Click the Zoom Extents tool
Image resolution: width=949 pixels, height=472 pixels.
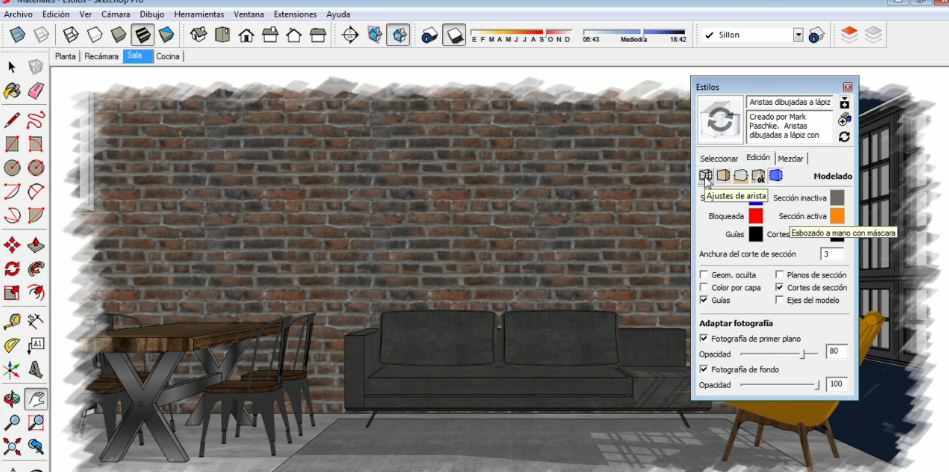click(x=12, y=447)
